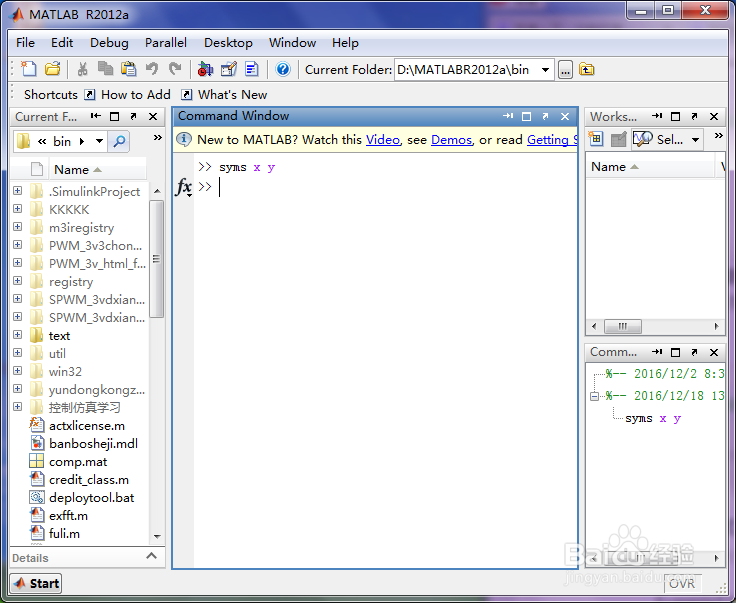
Task: Click the What's New shortcut
Action: [x=224, y=95]
